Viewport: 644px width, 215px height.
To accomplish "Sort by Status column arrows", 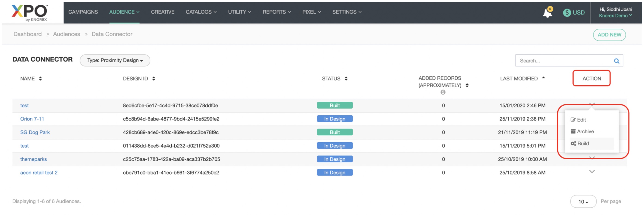I will tap(346, 79).
